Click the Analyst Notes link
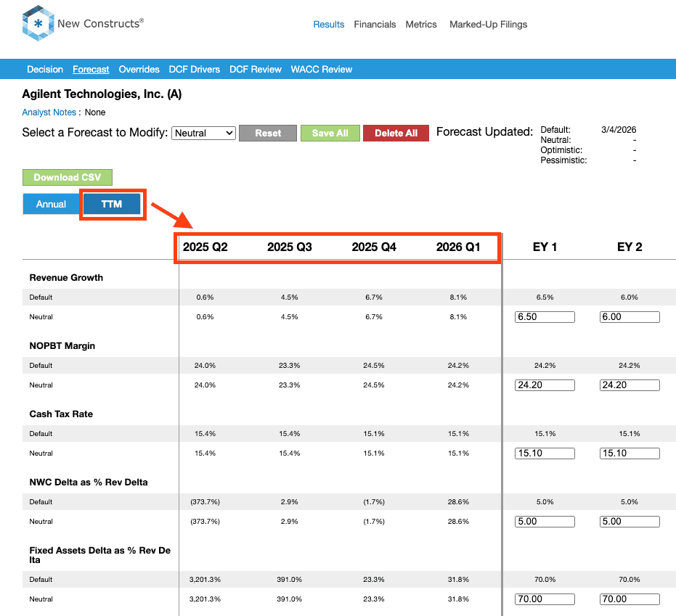Viewport: 676px width, 616px height. 49,112
